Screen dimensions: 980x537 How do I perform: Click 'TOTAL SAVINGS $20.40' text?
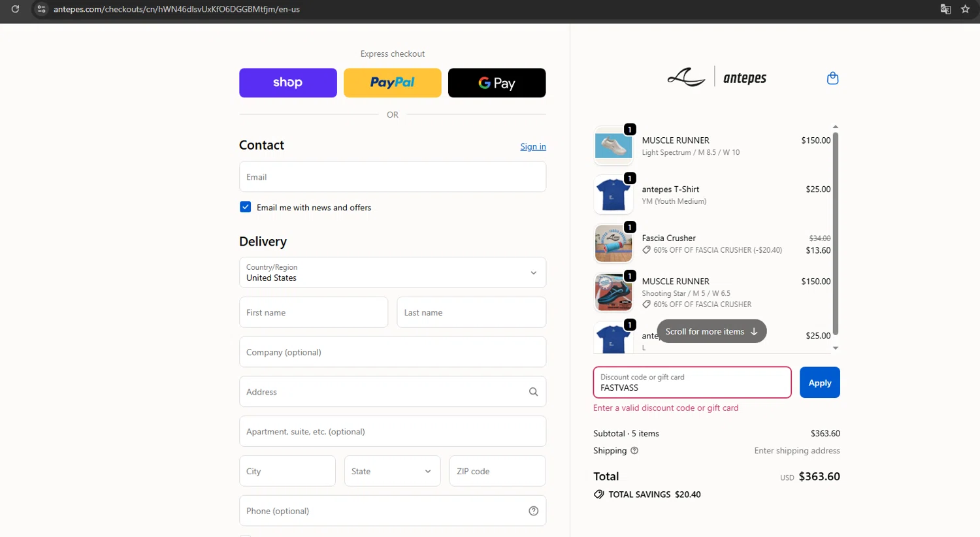point(655,495)
